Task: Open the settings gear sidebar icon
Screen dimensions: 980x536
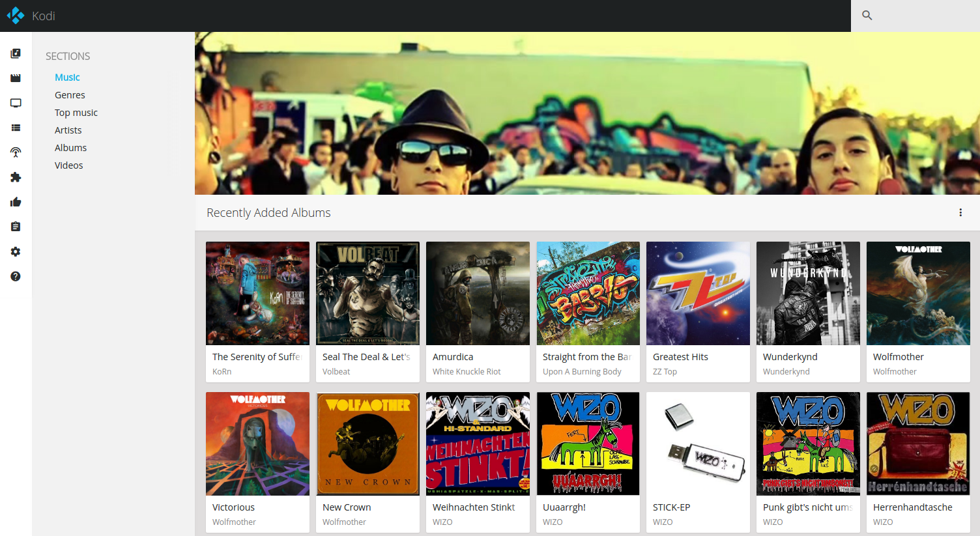Action: 16,251
